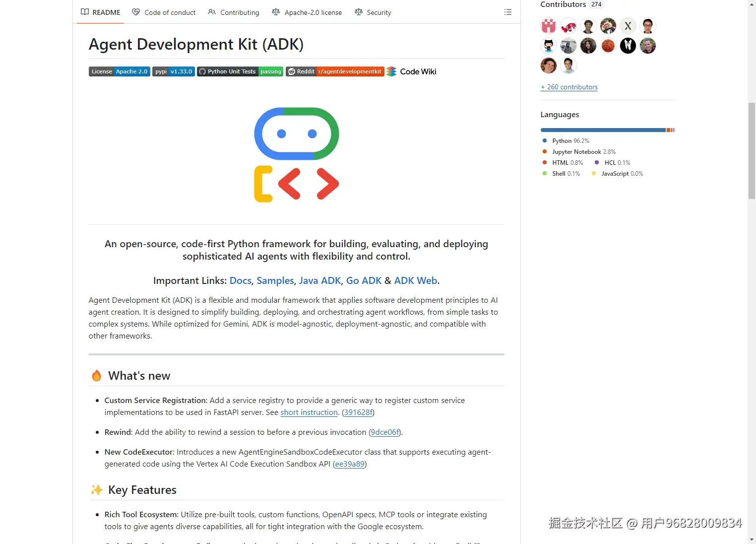756x544 pixels.
Task: Click the pink pixel identicon contributor avatar
Action: pos(549,25)
